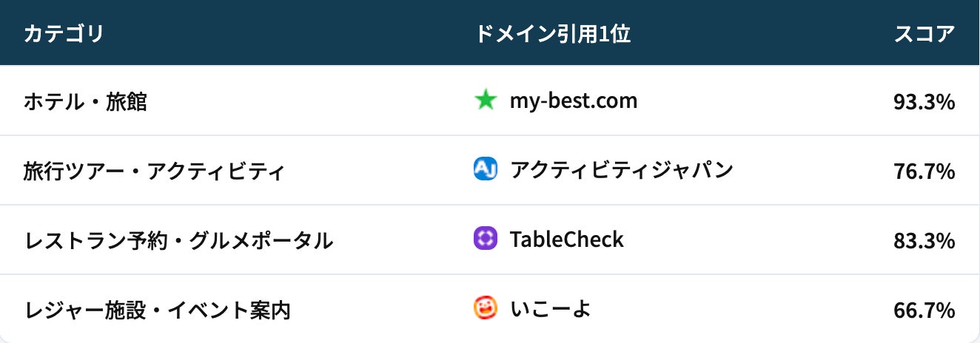Screen dimensions: 980x343
Task: Open the TableCheck domain link
Action: click(566, 239)
